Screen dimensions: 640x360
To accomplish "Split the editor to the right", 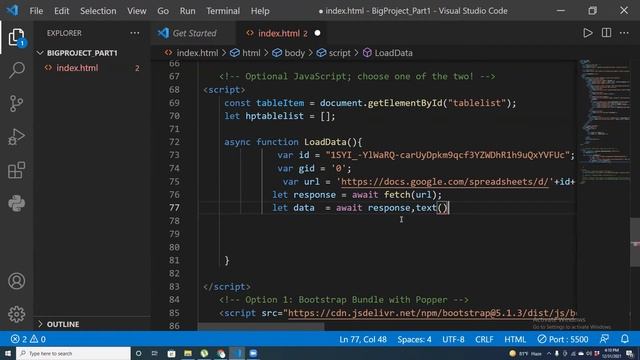I will point(606,33).
